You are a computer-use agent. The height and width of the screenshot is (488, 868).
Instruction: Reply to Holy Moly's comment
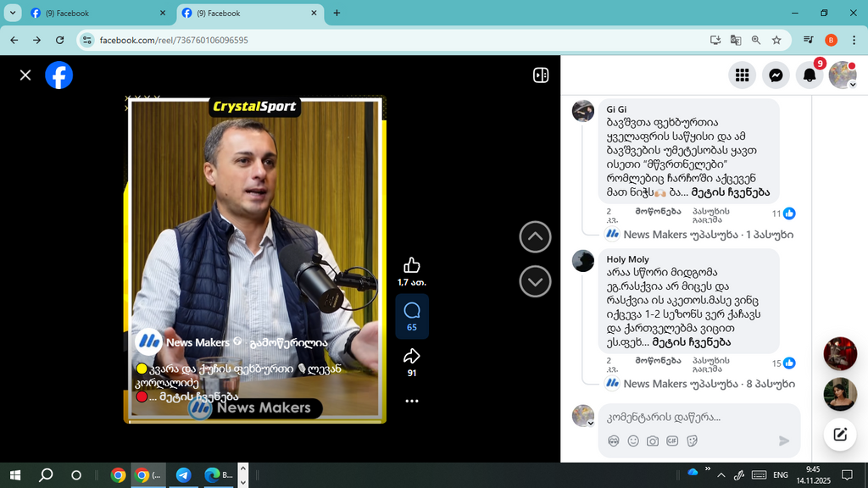(x=711, y=364)
